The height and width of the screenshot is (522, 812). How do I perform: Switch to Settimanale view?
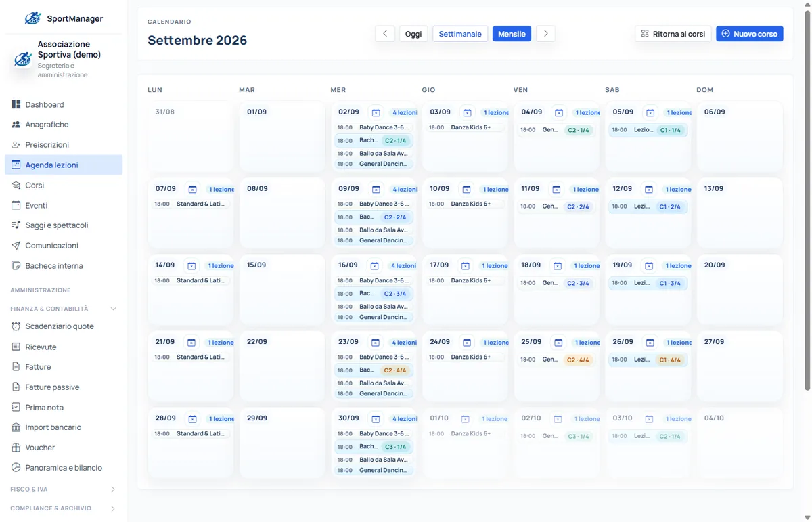pyautogui.click(x=460, y=34)
